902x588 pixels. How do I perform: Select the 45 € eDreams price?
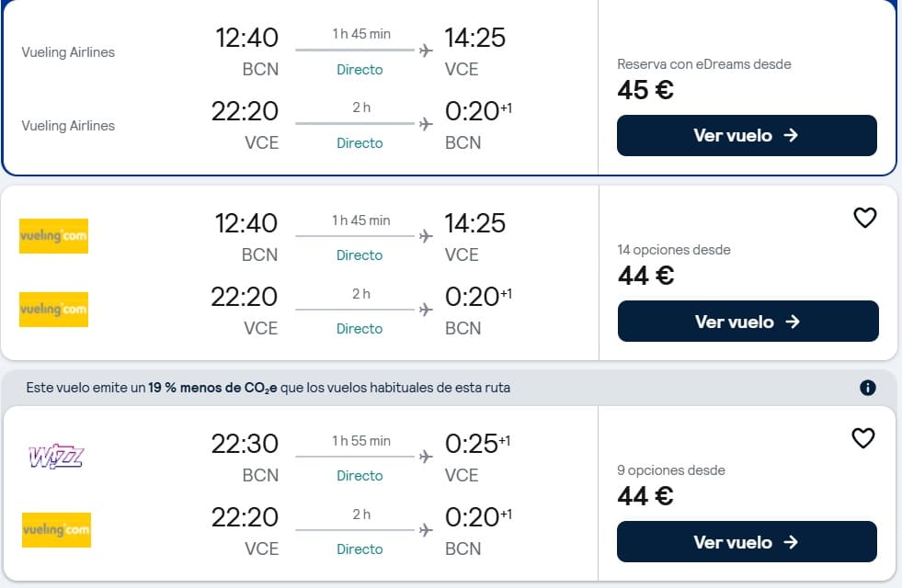click(645, 90)
